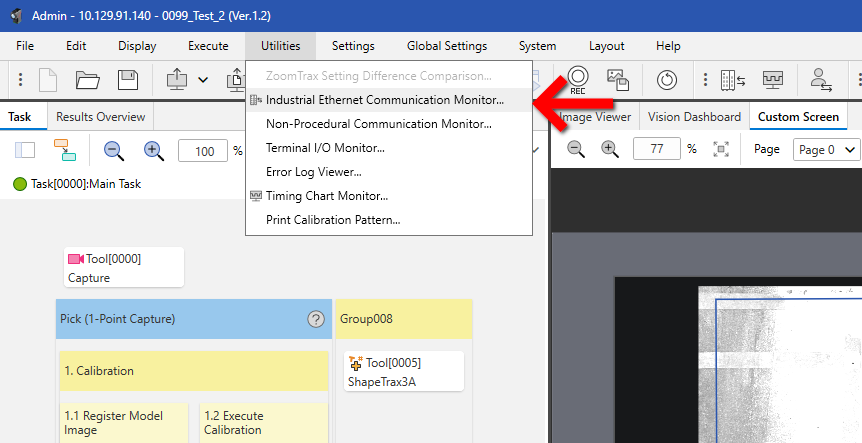Click the circular reset arrow icon
Viewport: 862px width, 443px height.
tap(667, 80)
